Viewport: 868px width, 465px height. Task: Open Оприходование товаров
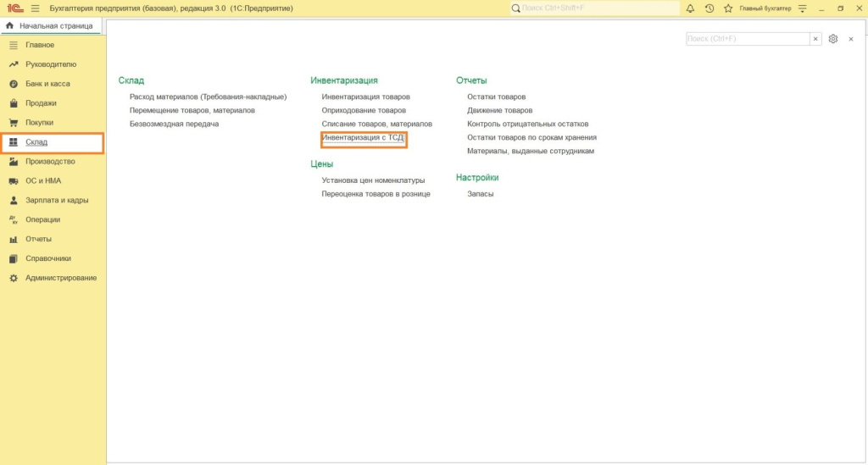pyautogui.click(x=364, y=110)
